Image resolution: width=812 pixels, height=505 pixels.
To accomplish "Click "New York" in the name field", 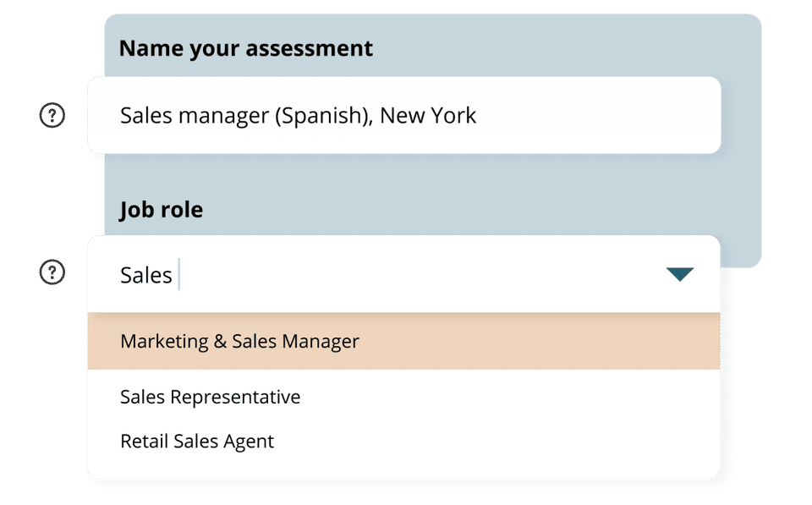I will [428, 116].
